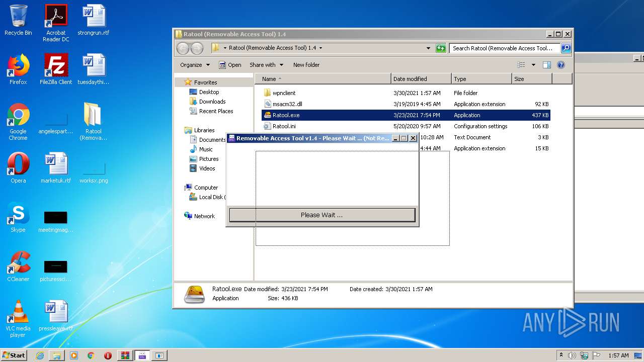Select Computer in navigation pane

(206, 188)
